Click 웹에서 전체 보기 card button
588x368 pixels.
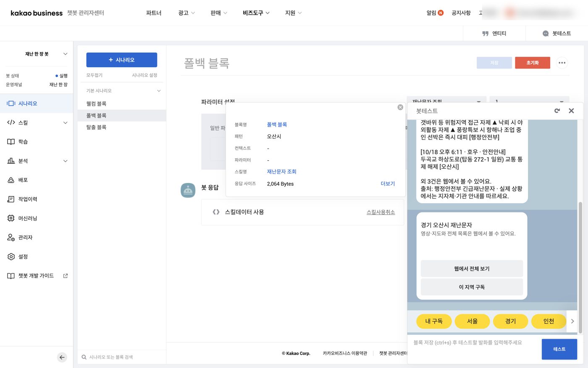(472, 268)
